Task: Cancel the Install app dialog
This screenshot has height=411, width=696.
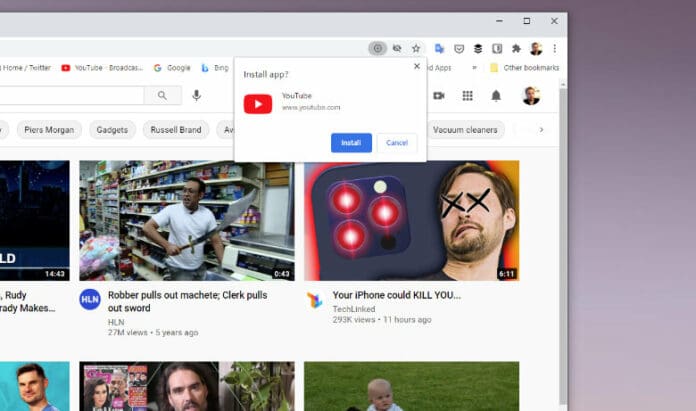Action: [x=397, y=143]
